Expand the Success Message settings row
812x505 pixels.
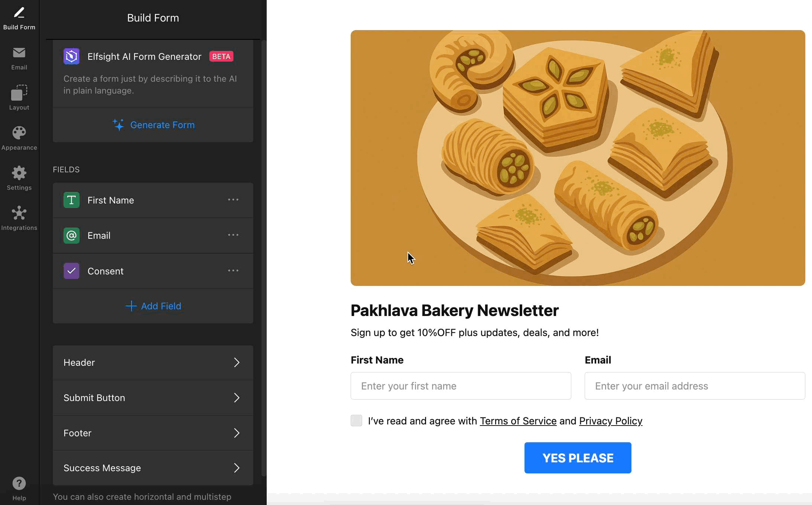(153, 468)
